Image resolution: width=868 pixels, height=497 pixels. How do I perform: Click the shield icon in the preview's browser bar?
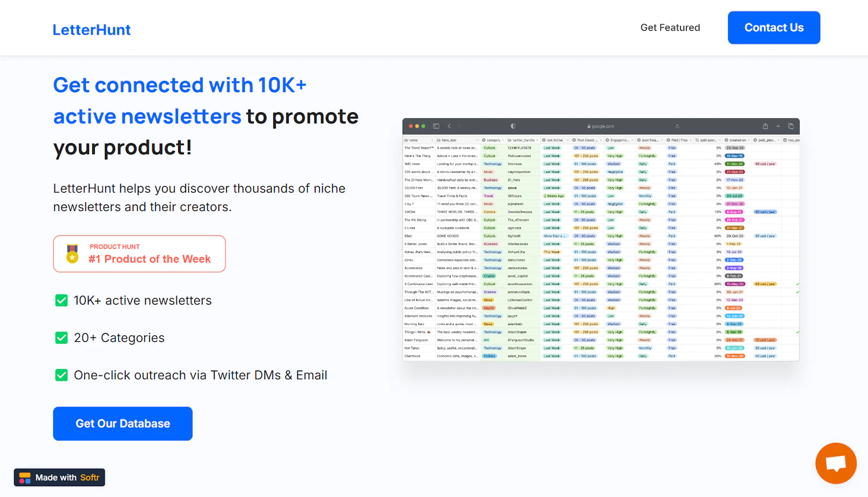pos(513,126)
